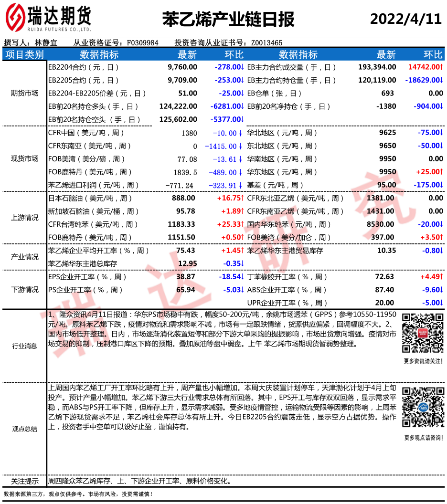Select the 项目类别 column header
Image resolution: width=447 pixels, height=504 pixels.
click(24, 54)
